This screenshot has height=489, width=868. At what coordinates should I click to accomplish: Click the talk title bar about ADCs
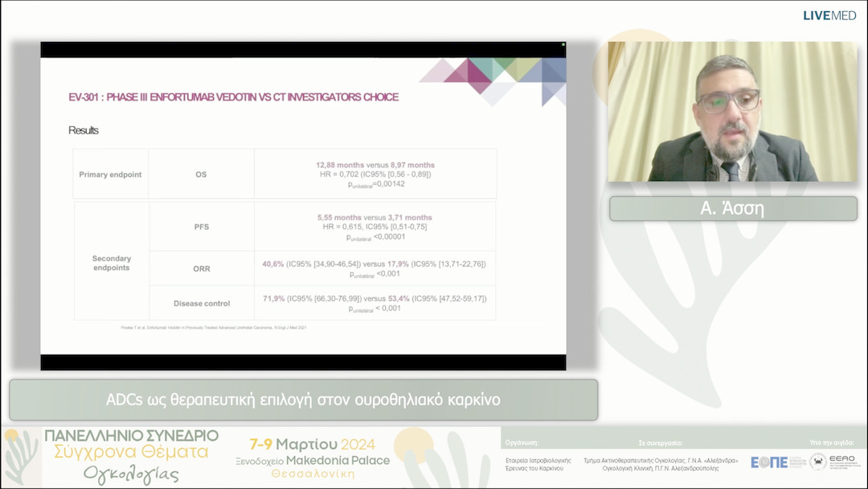point(303,399)
